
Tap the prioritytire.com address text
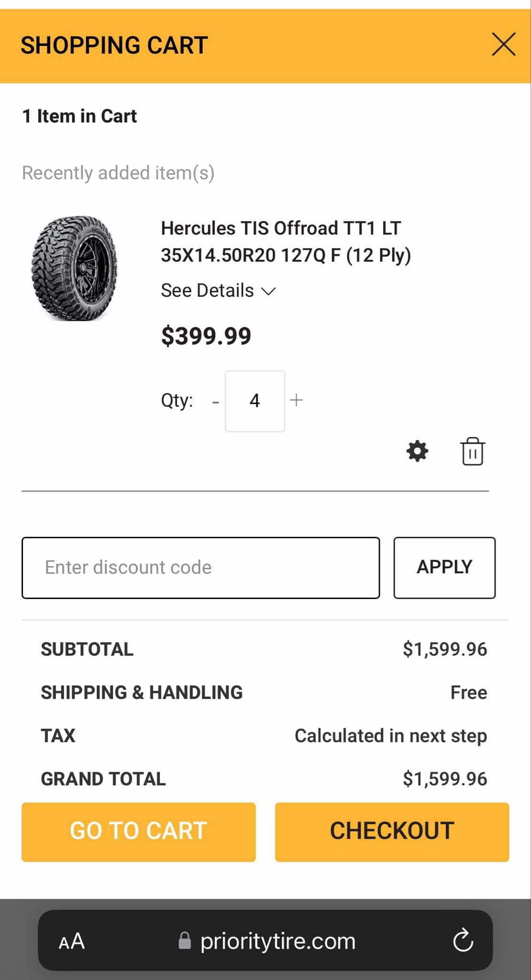(277, 941)
